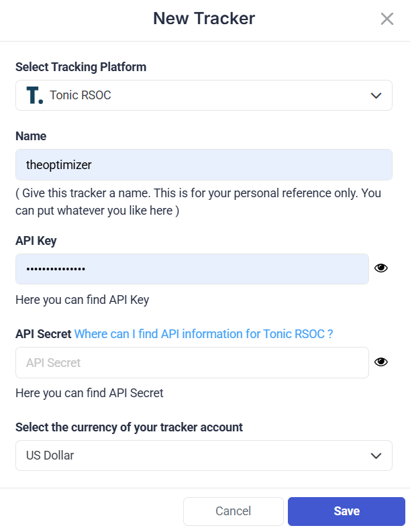Click the bold 'Name' field label
This screenshot has width=410, height=532.
[x=31, y=136]
